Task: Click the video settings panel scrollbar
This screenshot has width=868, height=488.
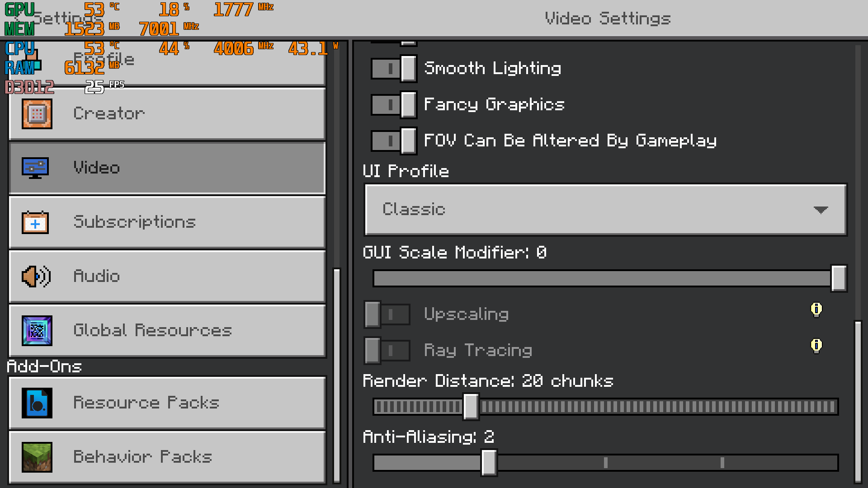Action: coord(858,401)
